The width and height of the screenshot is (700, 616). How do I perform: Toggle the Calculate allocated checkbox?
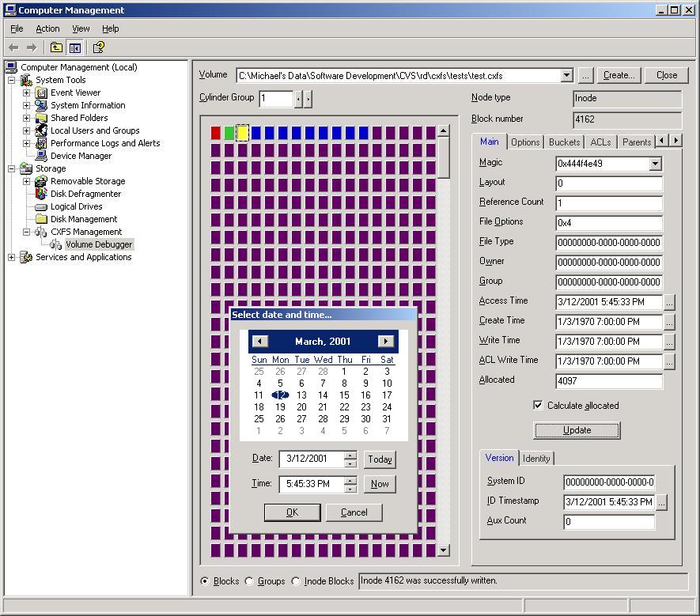pos(538,406)
